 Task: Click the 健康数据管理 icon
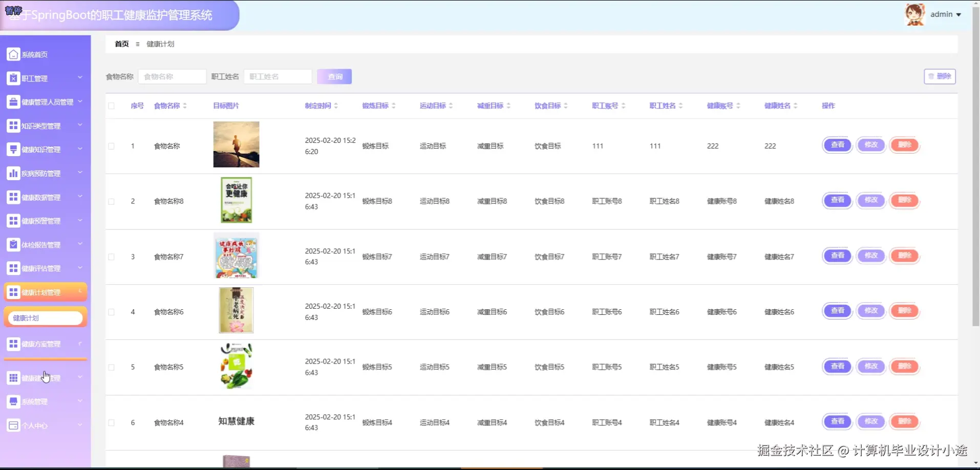tap(13, 197)
